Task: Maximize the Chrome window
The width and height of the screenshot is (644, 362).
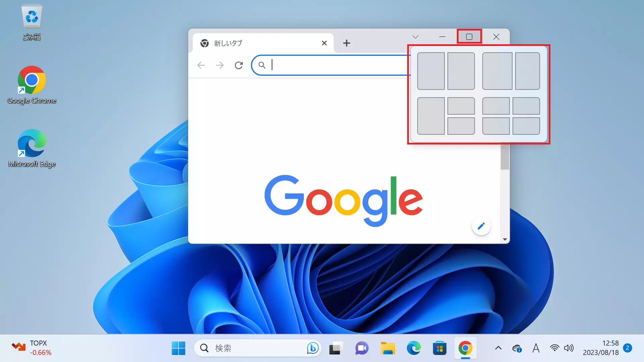Action: coord(469,37)
